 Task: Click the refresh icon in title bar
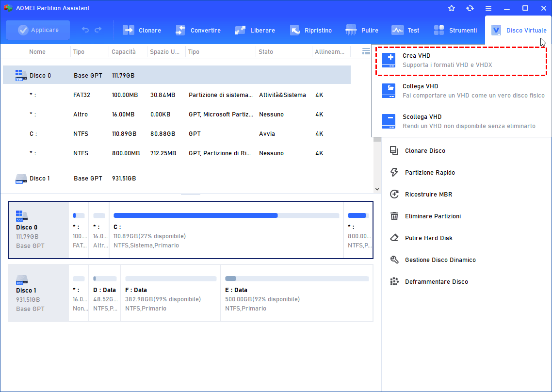click(x=470, y=8)
